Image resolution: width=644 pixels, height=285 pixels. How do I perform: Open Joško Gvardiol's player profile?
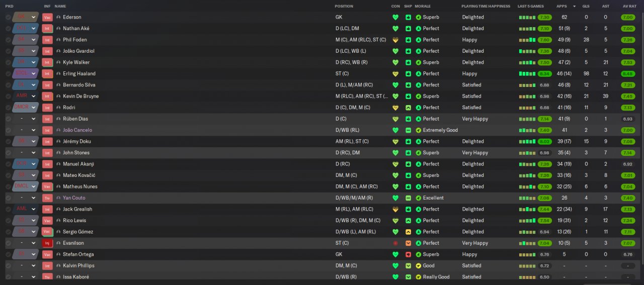point(78,51)
